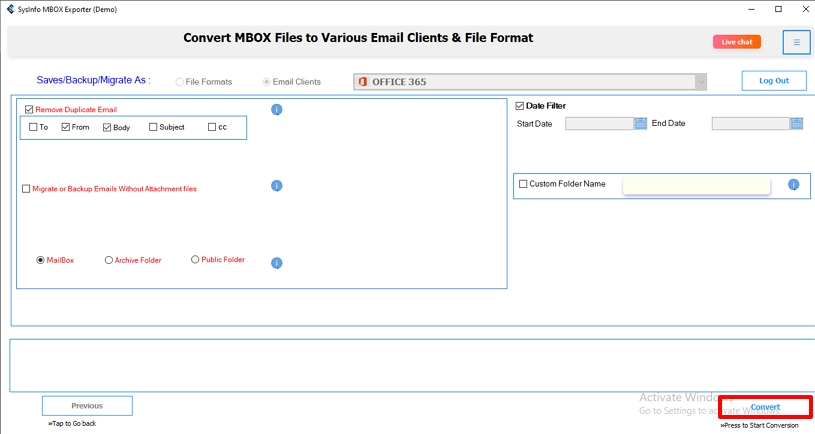Screen dimensions: 815x434
Task: Click the Convert button
Action: tap(765, 407)
